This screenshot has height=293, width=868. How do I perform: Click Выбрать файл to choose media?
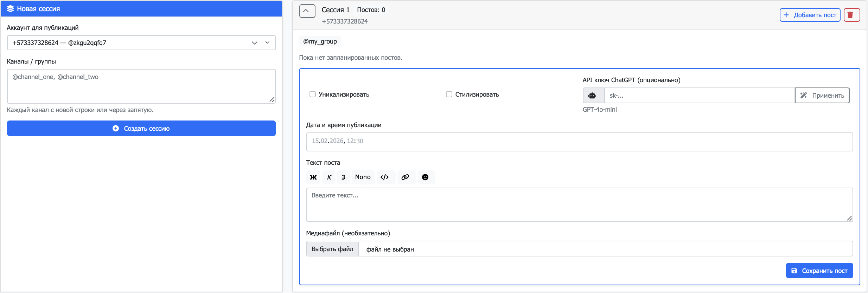pyautogui.click(x=332, y=249)
